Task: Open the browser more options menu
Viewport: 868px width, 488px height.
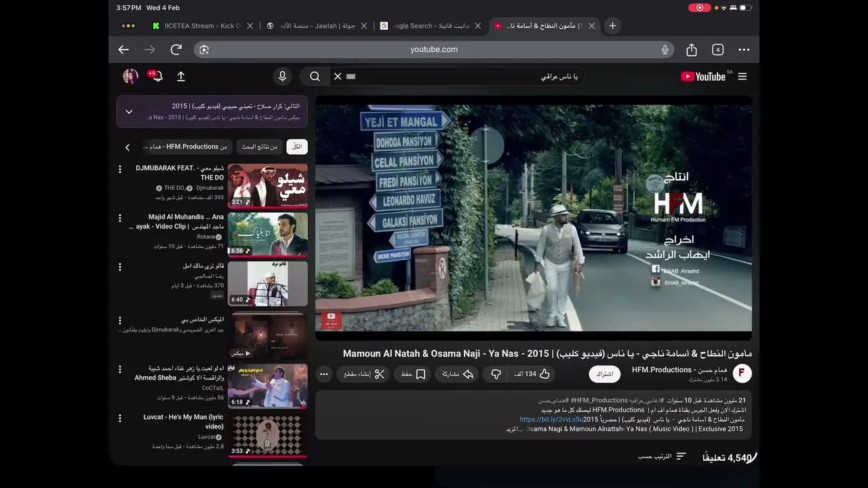Action: 744,49
